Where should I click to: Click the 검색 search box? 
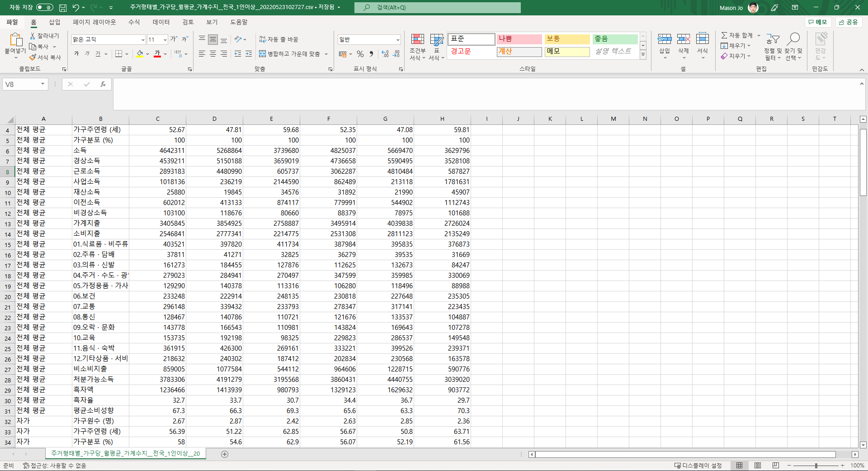click(x=437, y=8)
